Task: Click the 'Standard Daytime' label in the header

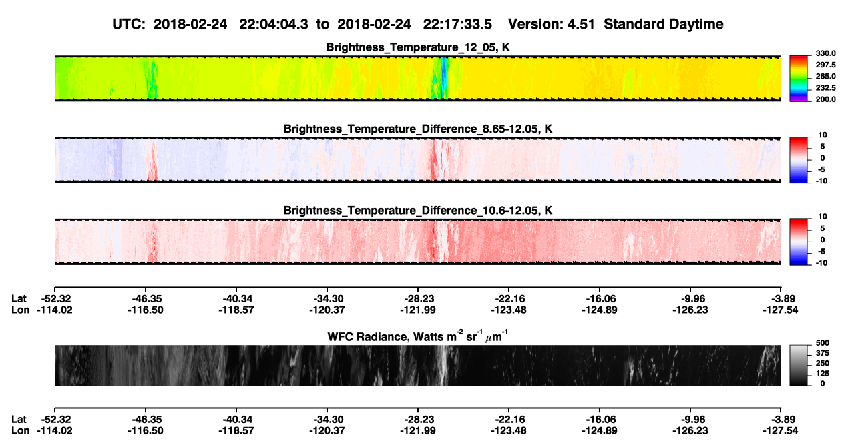Action: (664, 24)
